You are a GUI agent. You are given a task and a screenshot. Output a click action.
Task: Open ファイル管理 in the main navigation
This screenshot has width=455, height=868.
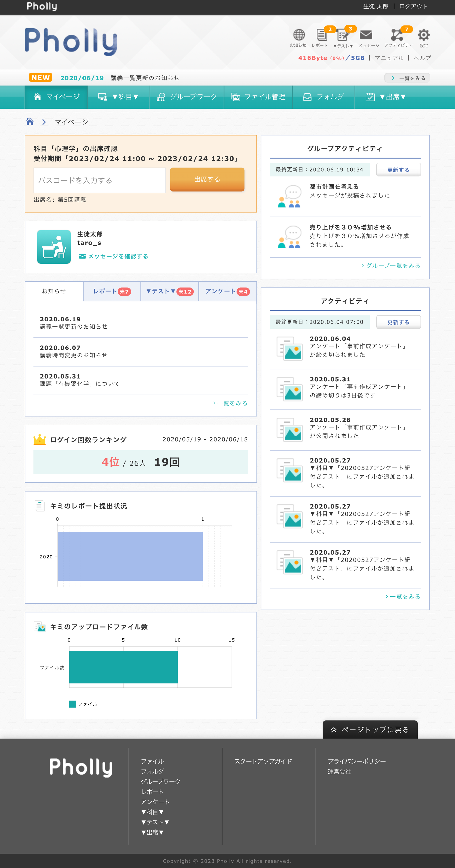pyautogui.click(x=258, y=97)
